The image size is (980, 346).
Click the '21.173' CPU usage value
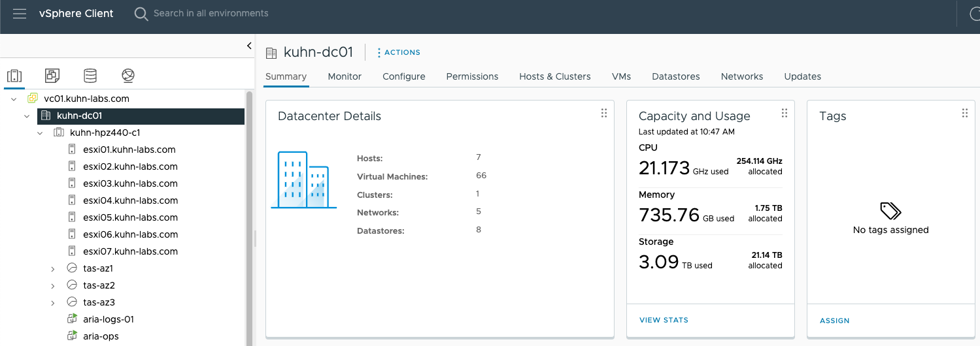pos(664,168)
